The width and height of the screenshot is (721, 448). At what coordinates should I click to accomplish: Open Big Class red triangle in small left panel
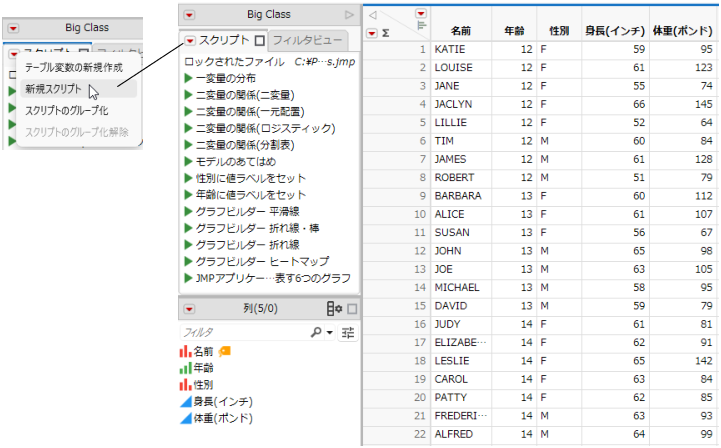pos(13,29)
